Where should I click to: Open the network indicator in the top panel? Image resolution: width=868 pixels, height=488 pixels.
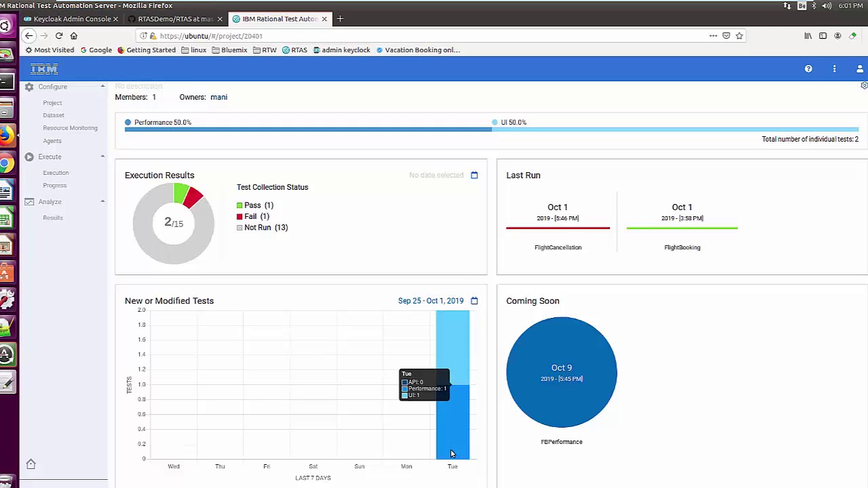(787, 5)
